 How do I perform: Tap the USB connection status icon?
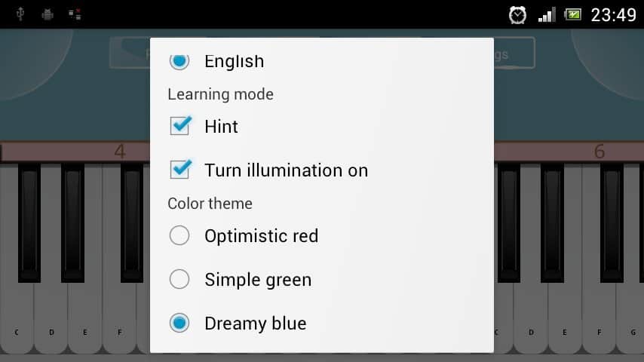(20, 14)
